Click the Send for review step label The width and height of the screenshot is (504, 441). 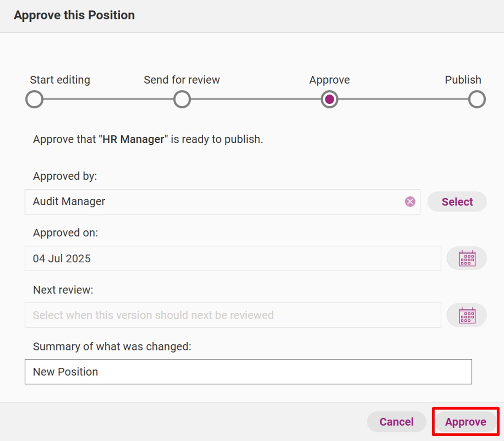(182, 80)
